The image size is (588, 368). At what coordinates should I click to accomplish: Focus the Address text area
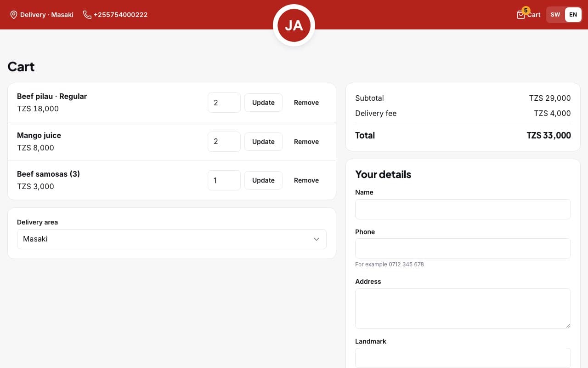463,309
